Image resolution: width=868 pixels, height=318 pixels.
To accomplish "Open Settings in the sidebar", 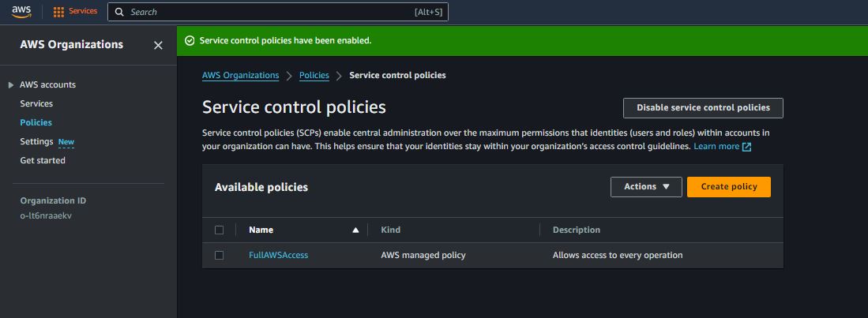I will click(x=36, y=141).
